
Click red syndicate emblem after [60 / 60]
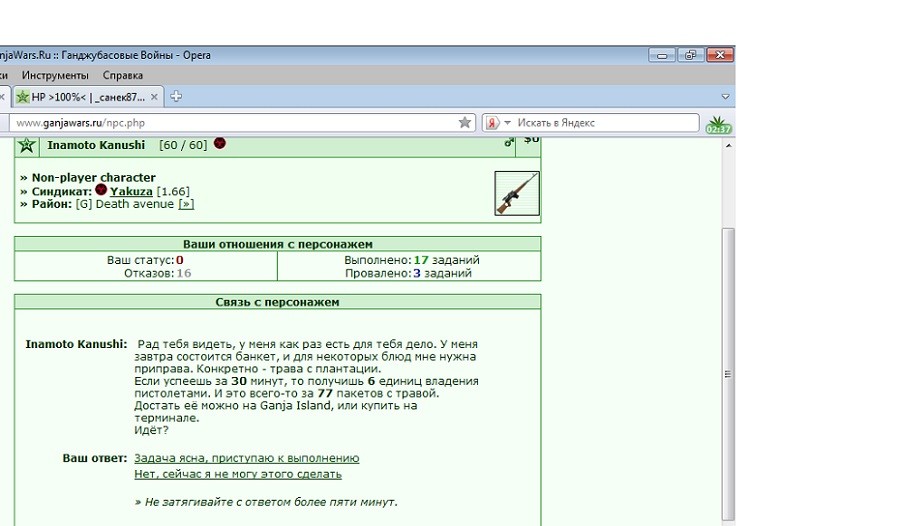[x=220, y=143]
